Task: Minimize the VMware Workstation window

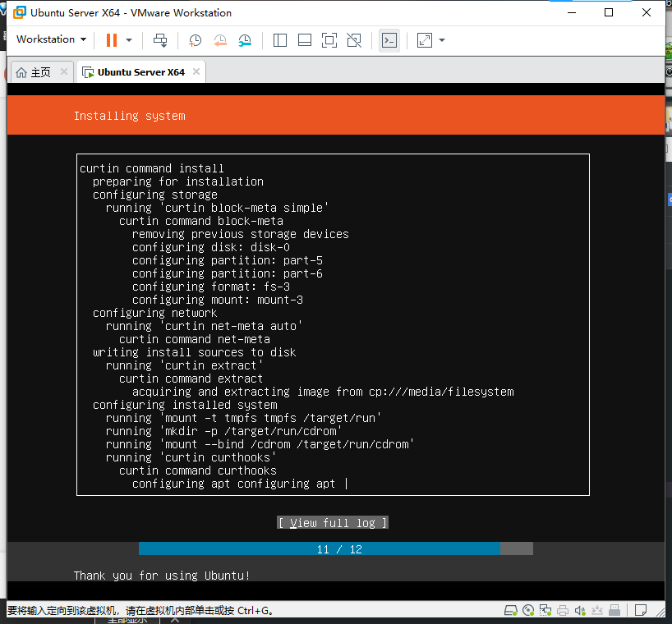Action: coord(572,13)
